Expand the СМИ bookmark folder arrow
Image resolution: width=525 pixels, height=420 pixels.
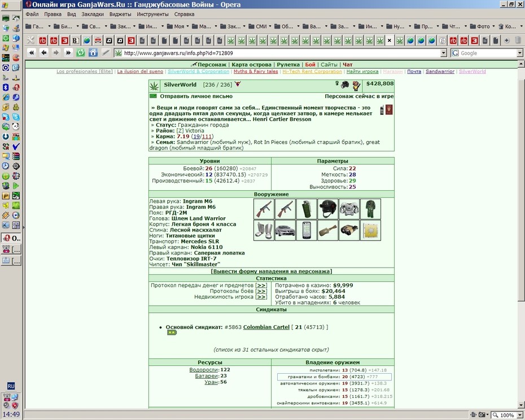click(x=270, y=26)
